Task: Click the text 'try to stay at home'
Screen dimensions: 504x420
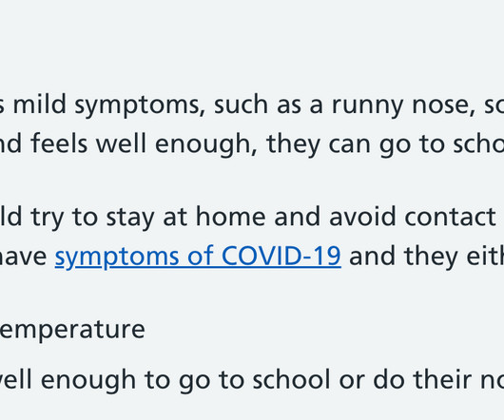Action: [148, 218]
